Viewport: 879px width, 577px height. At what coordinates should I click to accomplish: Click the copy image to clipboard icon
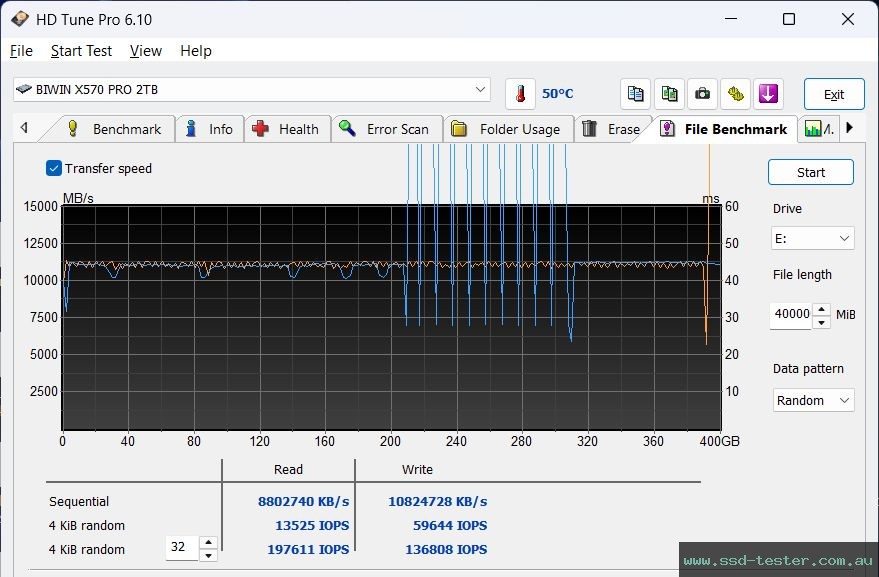668,93
